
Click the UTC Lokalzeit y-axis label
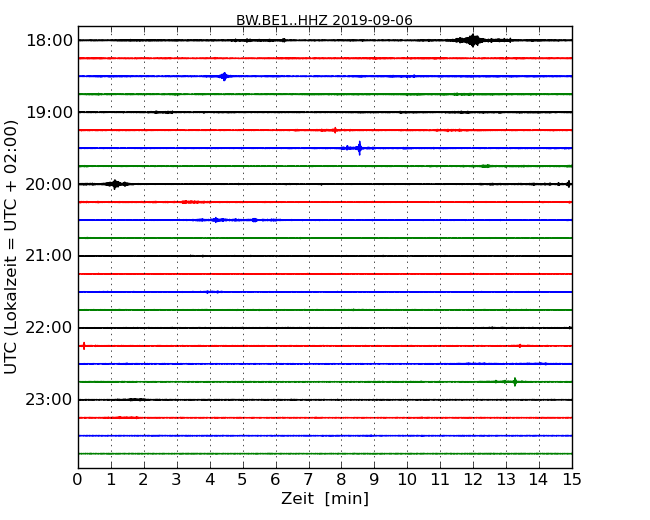[x=11, y=247]
